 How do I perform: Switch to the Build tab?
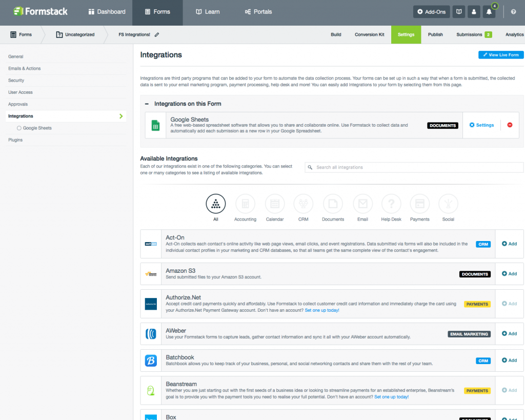click(336, 34)
